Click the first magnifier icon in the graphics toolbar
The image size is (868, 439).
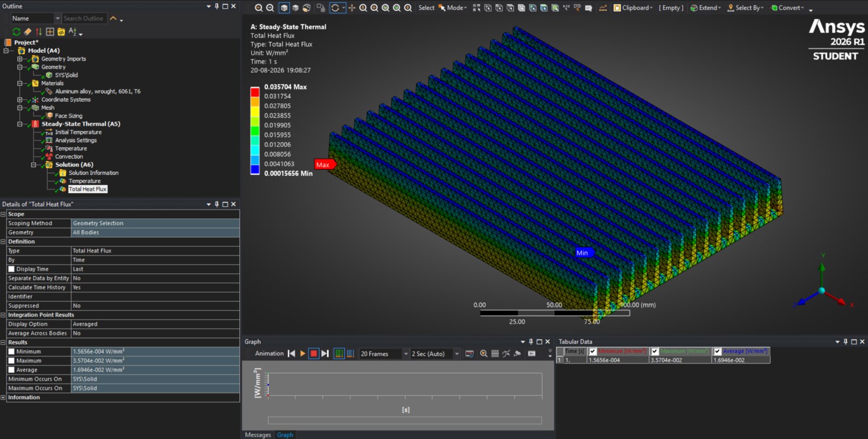(x=259, y=8)
